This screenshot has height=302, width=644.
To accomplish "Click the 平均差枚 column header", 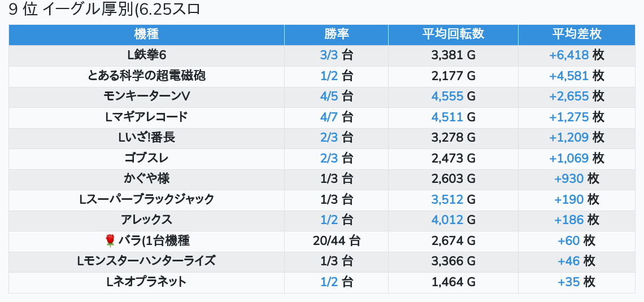I will coord(577,34).
